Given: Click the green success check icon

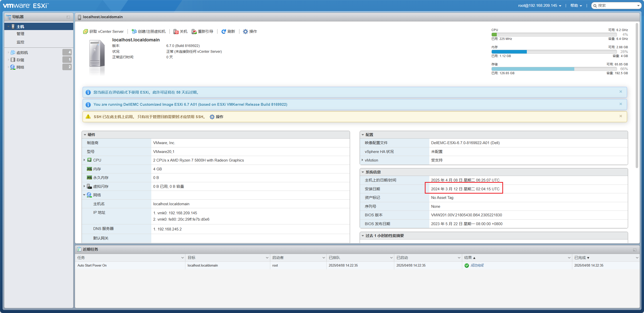Looking at the screenshot, I should 467,266.
